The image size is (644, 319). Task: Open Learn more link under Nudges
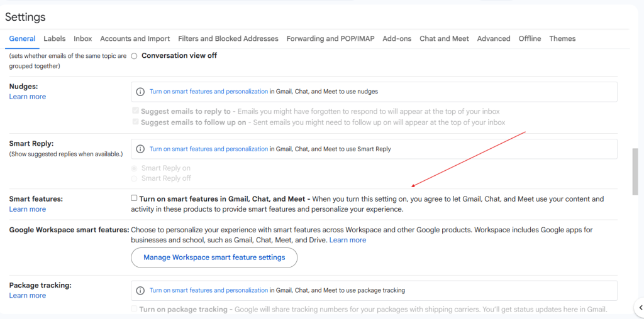point(27,97)
